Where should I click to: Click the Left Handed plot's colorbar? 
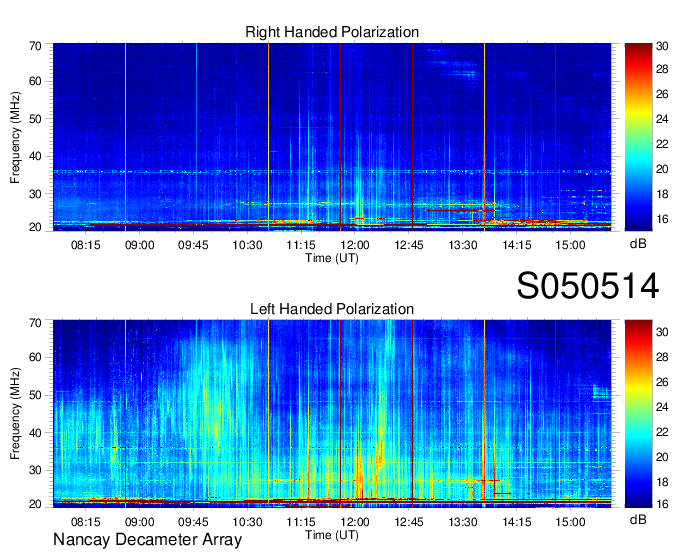point(638,414)
